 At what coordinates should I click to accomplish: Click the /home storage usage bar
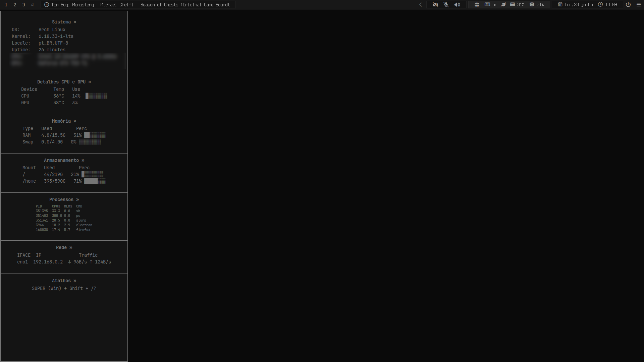95,181
